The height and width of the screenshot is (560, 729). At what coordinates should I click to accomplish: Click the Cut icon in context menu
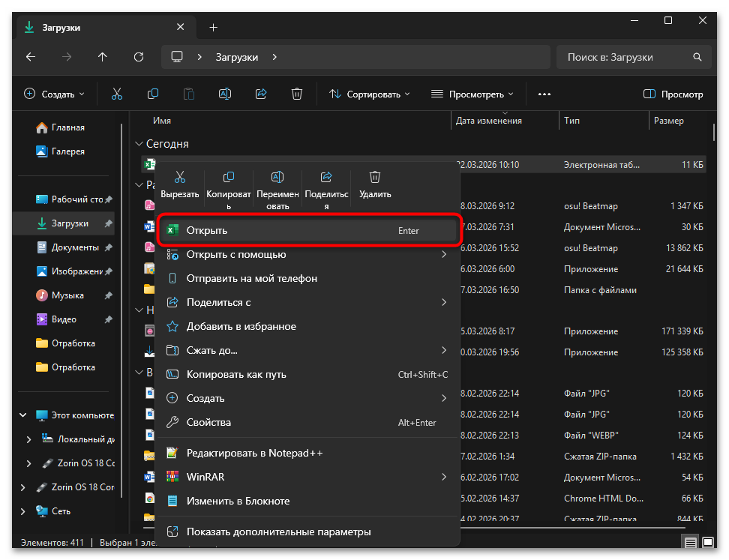click(x=179, y=178)
